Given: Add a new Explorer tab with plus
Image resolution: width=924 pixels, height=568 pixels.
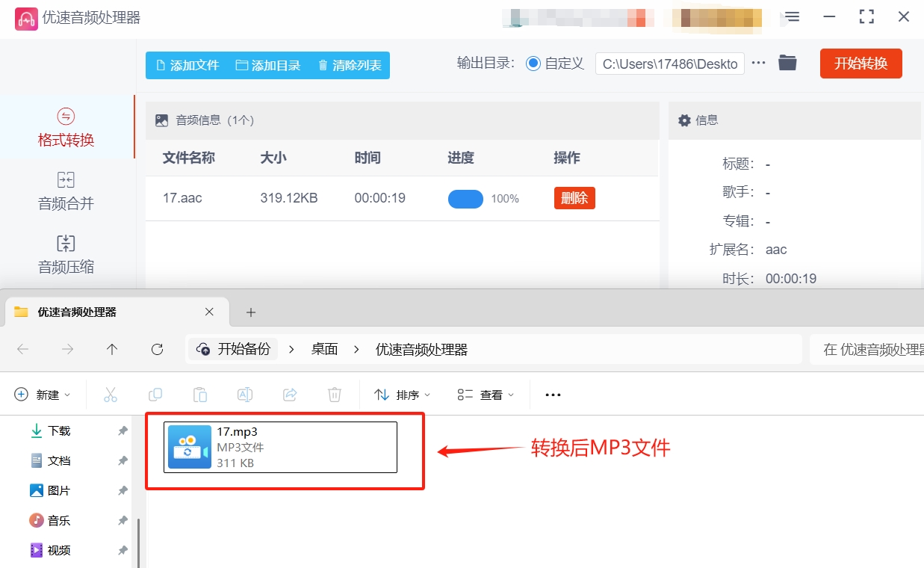Looking at the screenshot, I should [x=251, y=312].
